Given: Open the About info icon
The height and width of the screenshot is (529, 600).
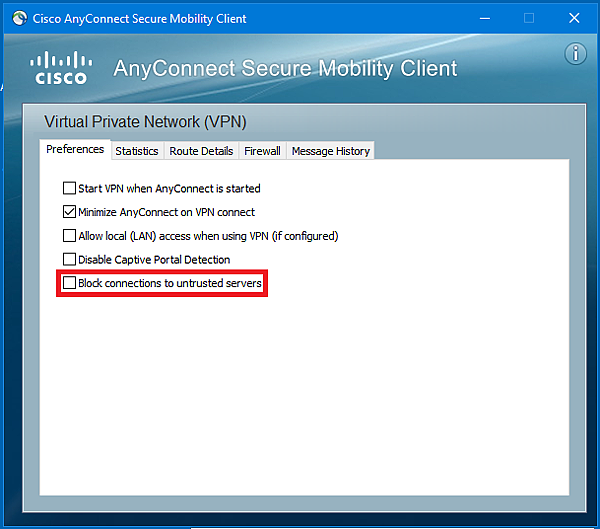Looking at the screenshot, I should 575,54.
